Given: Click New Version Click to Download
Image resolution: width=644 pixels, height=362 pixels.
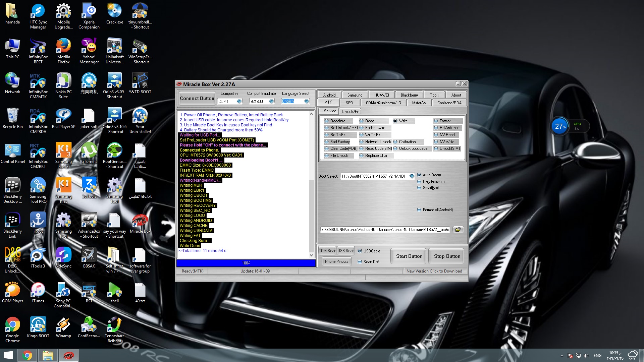Looking at the screenshot, I should coord(434,271).
